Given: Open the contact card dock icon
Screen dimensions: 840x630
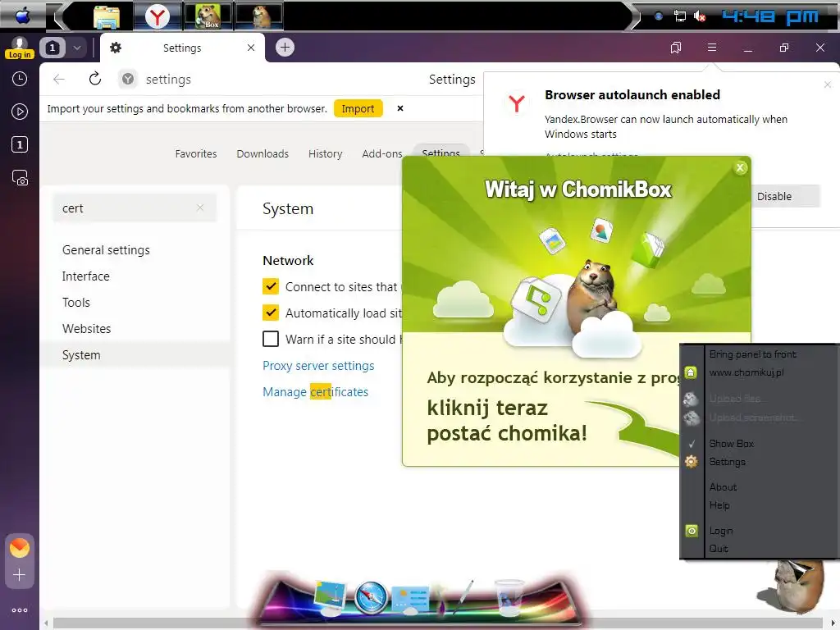Looking at the screenshot, I should pos(410,598).
